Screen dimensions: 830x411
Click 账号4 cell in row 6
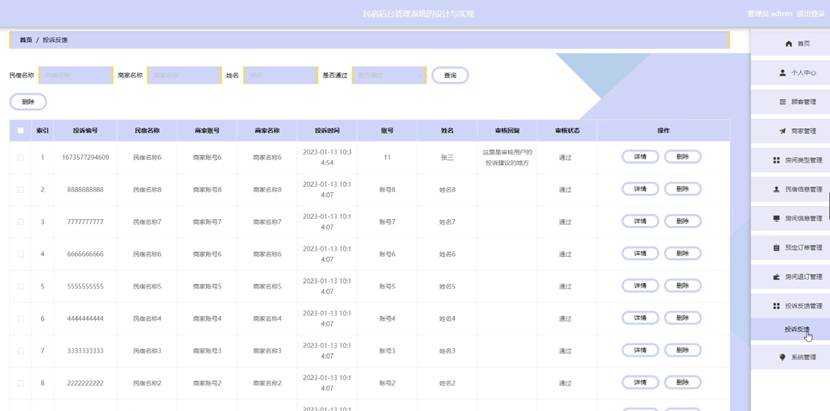tap(387, 319)
